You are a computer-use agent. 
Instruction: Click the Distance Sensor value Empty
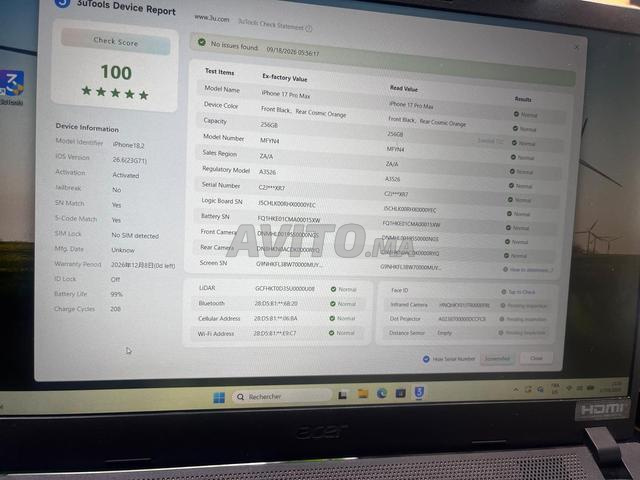(444, 333)
